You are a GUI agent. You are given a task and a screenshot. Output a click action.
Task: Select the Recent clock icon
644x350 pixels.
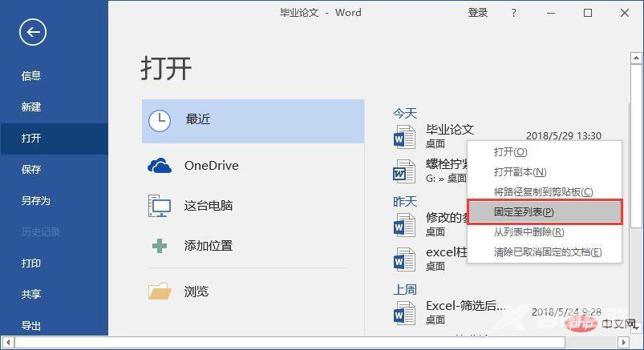pyautogui.click(x=160, y=120)
